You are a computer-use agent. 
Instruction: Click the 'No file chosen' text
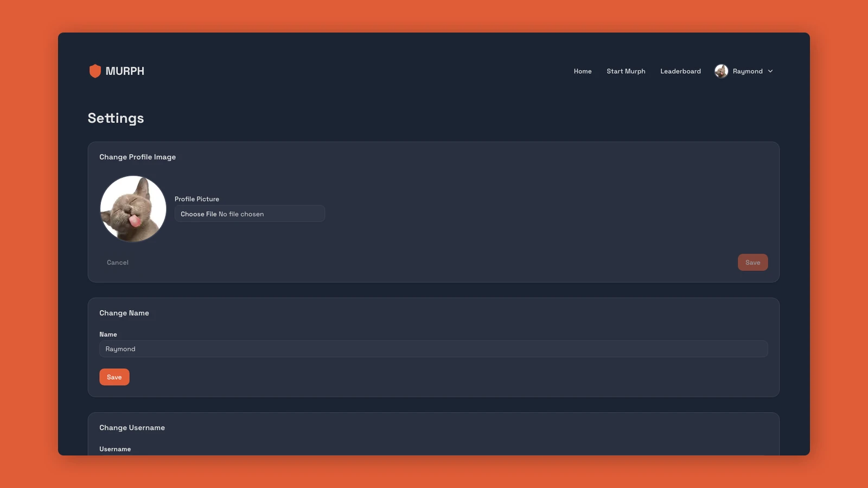pyautogui.click(x=241, y=214)
